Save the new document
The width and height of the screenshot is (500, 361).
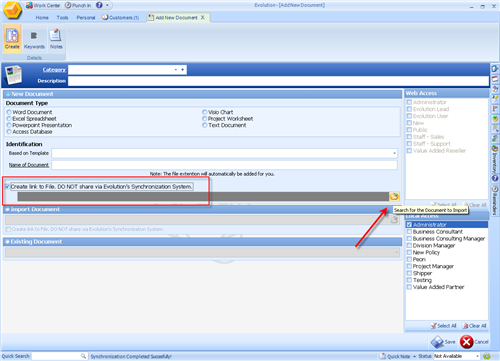click(x=443, y=342)
